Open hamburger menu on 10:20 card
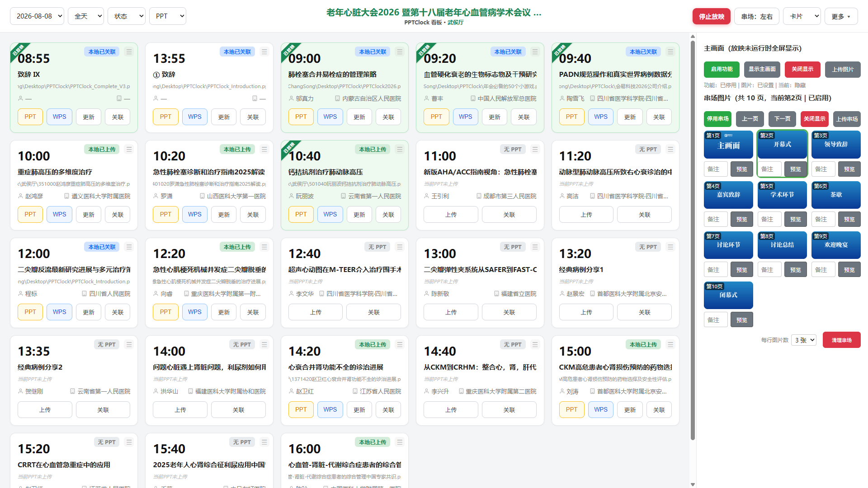 coord(264,150)
